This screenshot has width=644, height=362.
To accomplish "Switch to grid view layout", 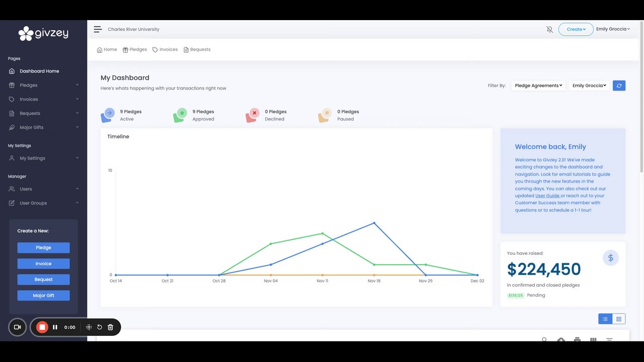I will 618,319.
